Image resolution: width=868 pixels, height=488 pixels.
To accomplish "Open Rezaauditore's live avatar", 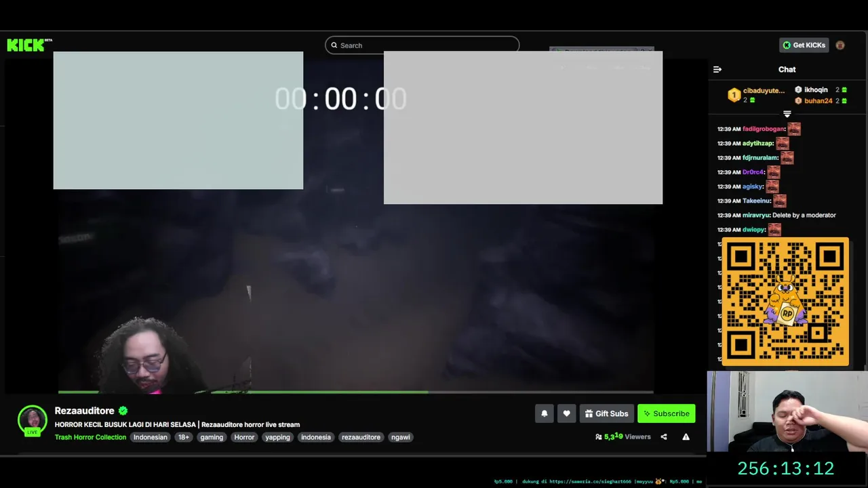I will pos(33,420).
